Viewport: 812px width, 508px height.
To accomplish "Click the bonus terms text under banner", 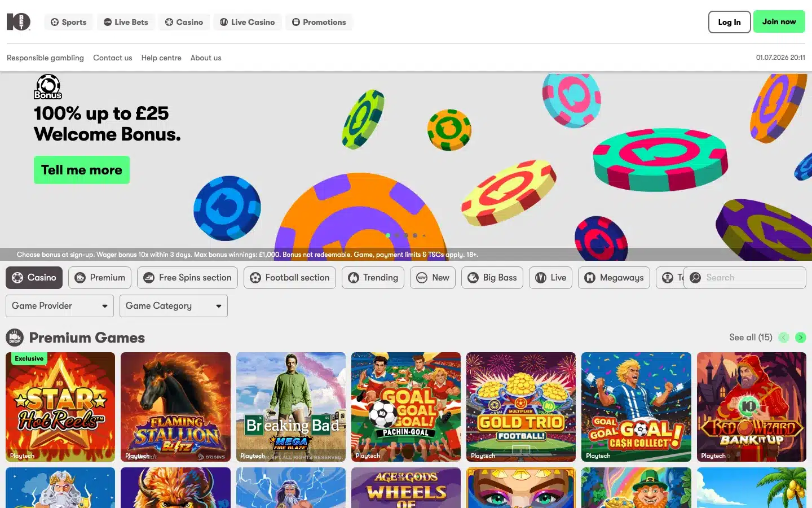I will [x=248, y=255].
